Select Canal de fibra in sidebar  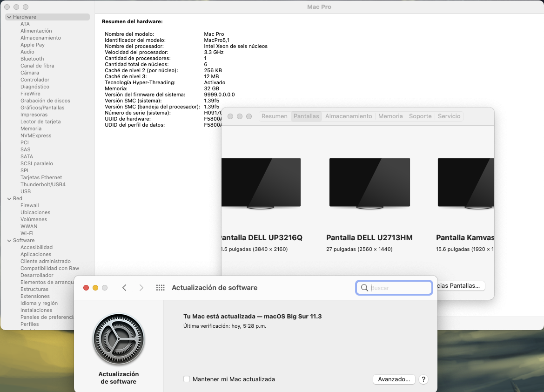pos(38,66)
